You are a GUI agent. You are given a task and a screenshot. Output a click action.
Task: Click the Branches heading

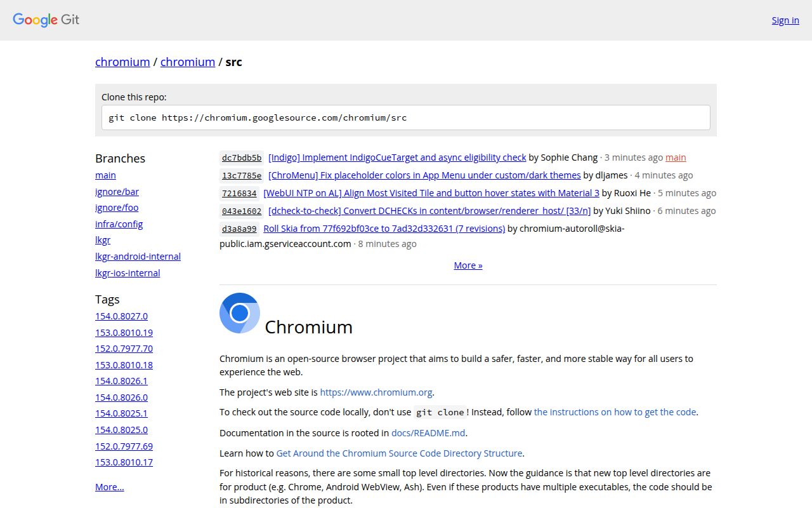click(x=120, y=158)
